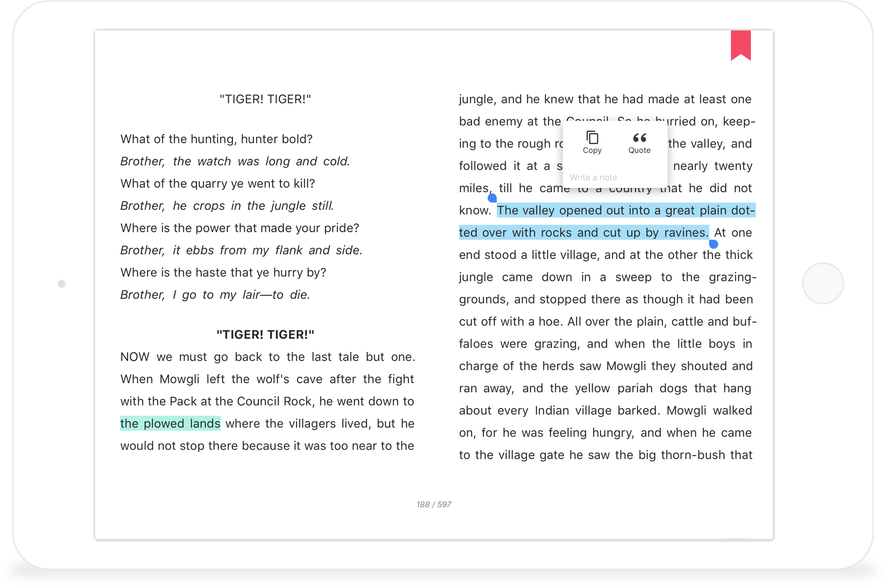Click the selected text 'The valley opened out'
887x588 pixels.
click(x=561, y=210)
